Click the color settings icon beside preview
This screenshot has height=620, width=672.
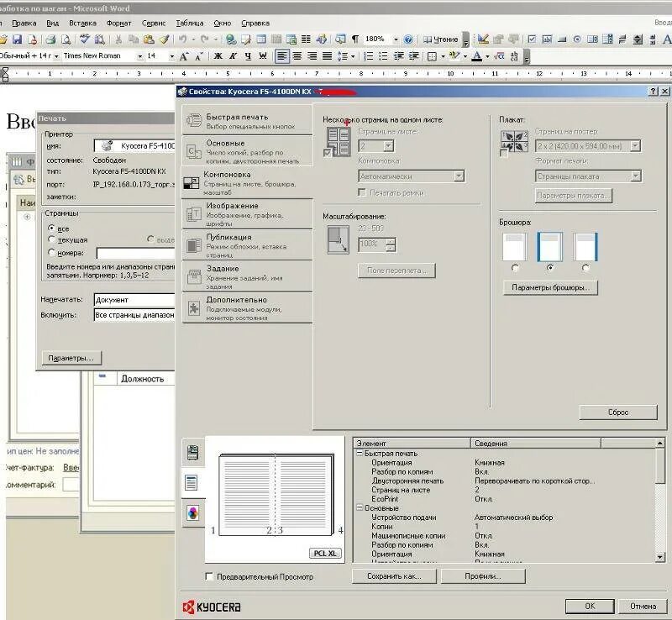point(193,512)
